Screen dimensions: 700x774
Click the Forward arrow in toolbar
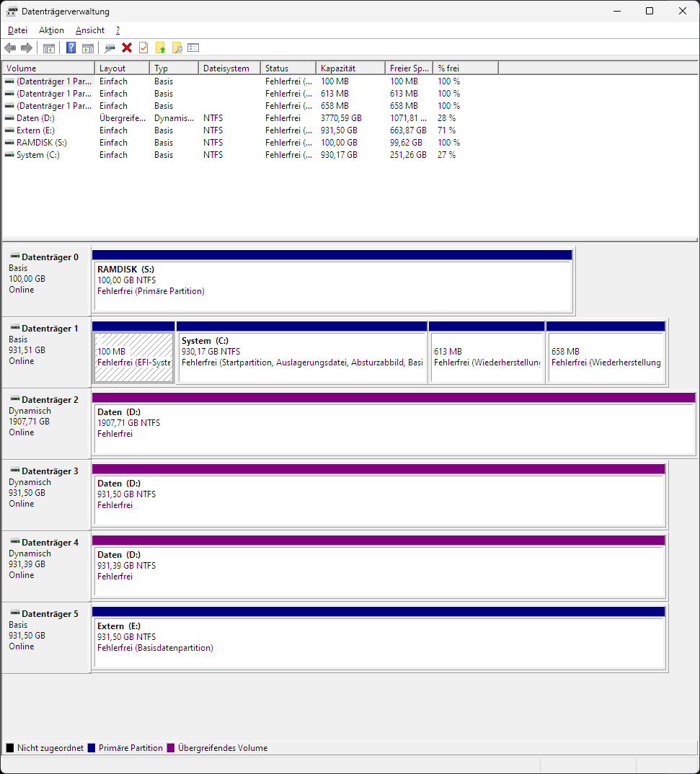coord(27,48)
